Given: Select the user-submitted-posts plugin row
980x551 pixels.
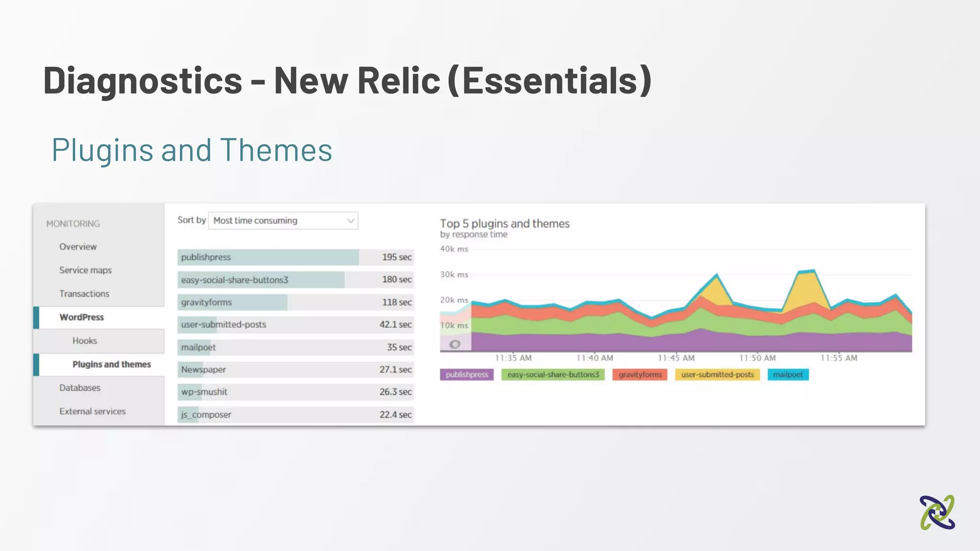Looking at the screenshot, I should click(295, 325).
